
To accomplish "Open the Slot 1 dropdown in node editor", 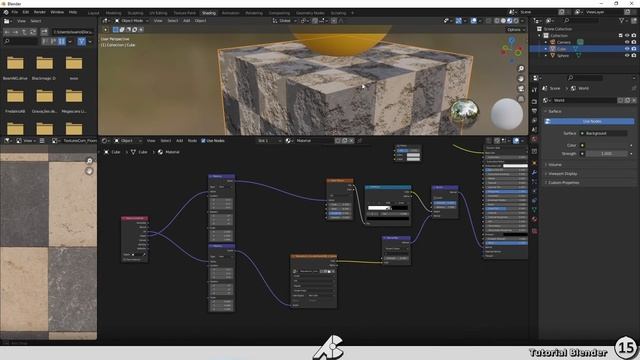I will (269, 140).
